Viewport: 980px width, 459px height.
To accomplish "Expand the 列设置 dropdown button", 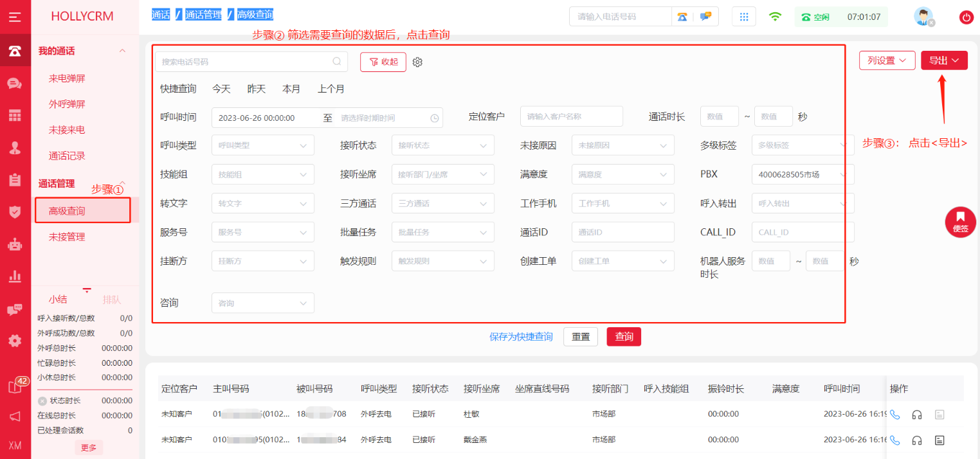I will click(x=887, y=60).
